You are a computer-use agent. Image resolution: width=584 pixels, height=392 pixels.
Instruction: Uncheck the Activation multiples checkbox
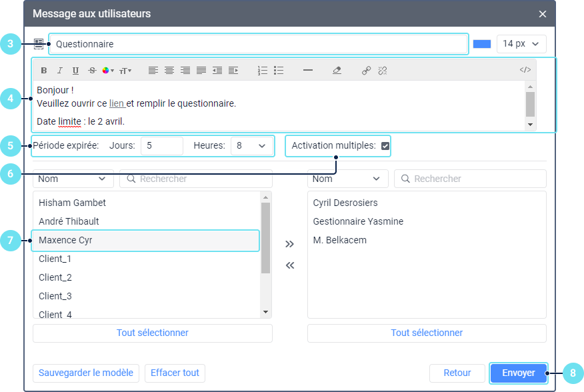385,146
